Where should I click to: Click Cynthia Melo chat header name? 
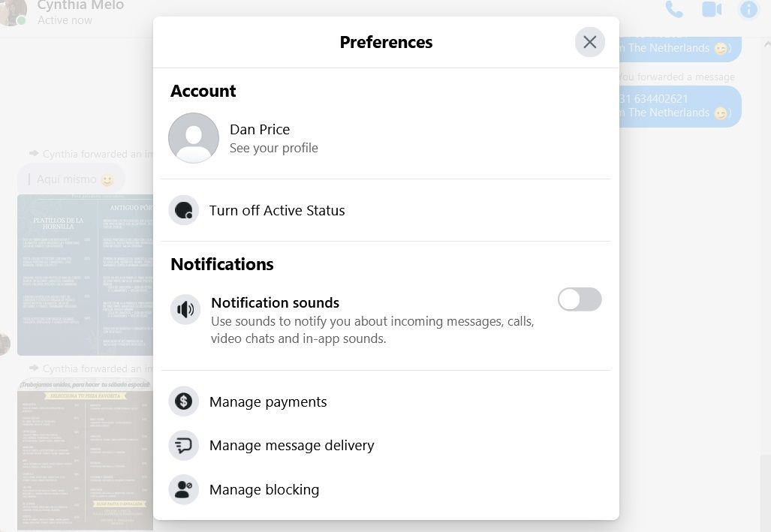80,6
